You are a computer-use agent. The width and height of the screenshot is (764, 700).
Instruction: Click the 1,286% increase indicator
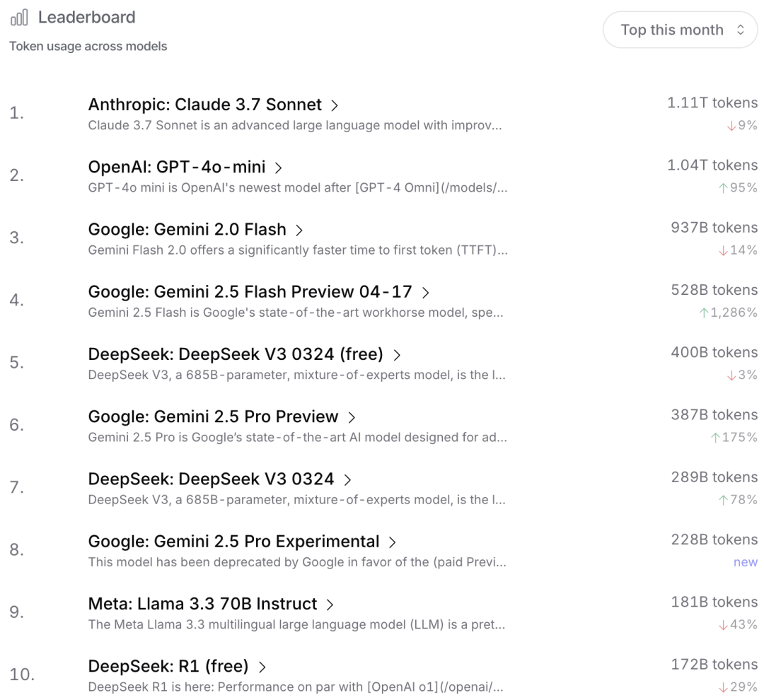[729, 313]
